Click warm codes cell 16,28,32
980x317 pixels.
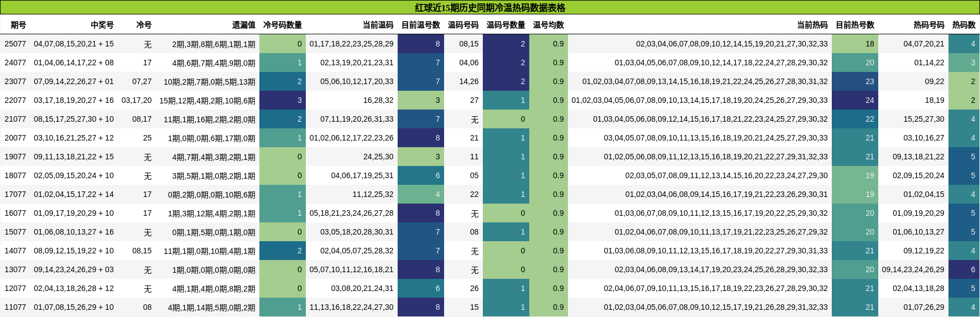click(378, 100)
